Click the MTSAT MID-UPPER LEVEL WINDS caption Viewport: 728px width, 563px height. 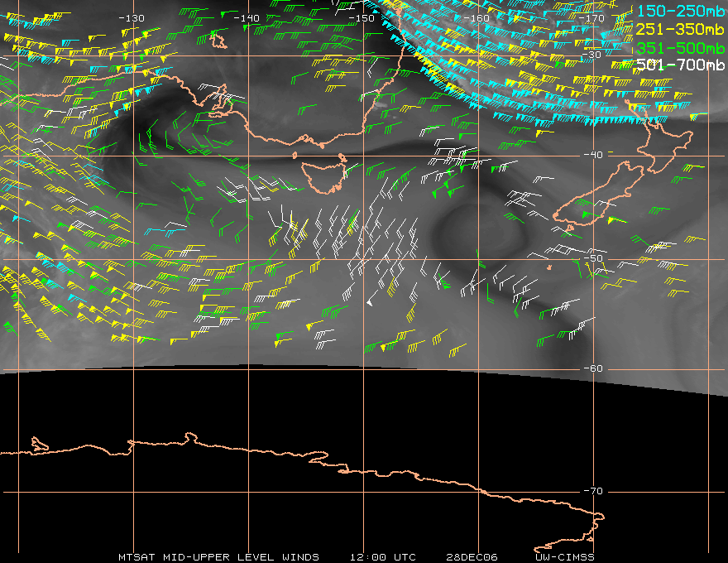pyautogui.click(x=218, y=557)
